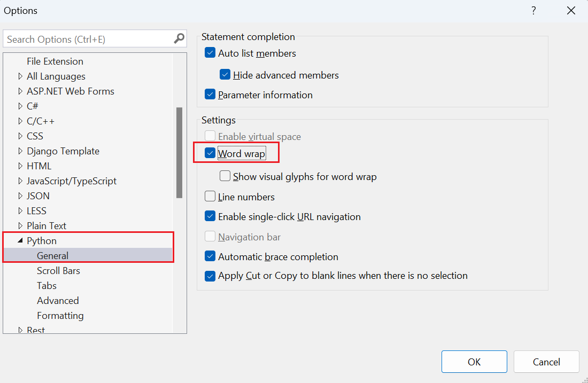Screen dimensions: 588x383
Task: Uncheck the Word wrap checkbox
Action: (x=210, y=154)
